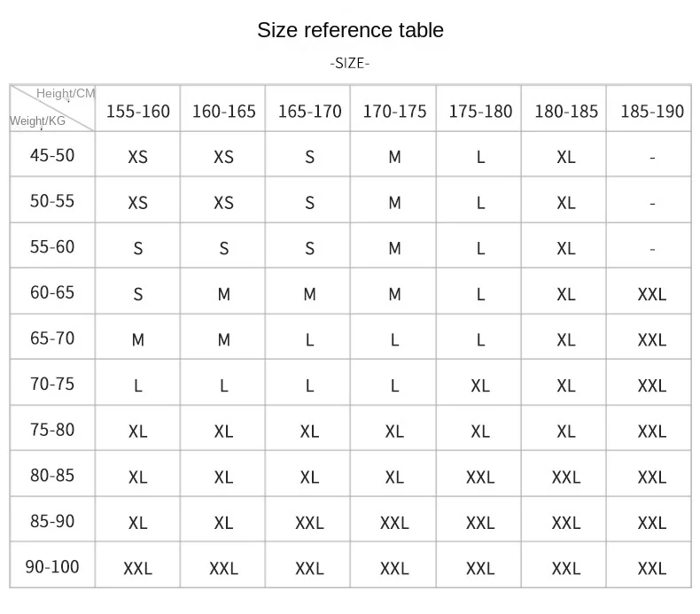Select the 90-100 weight row label
The width and height of the screenshot is (700, 614).
pos(52,566)
